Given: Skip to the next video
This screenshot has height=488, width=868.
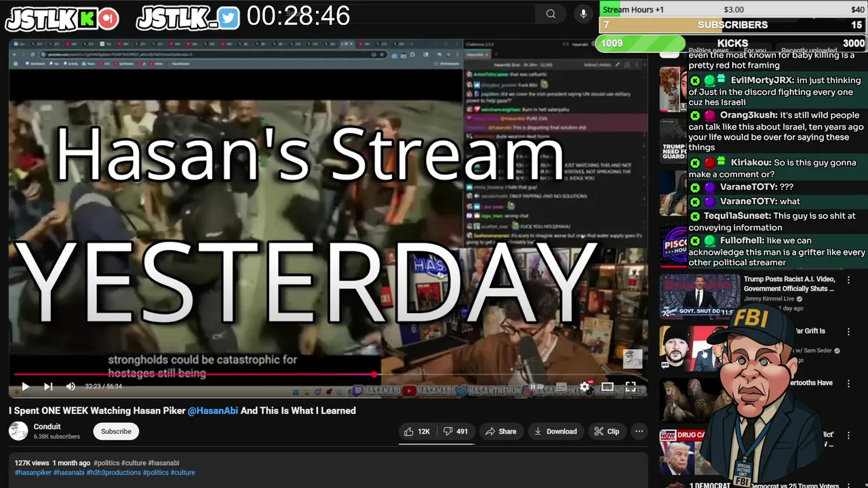Looking at the screenshot, I should point(48,386).
